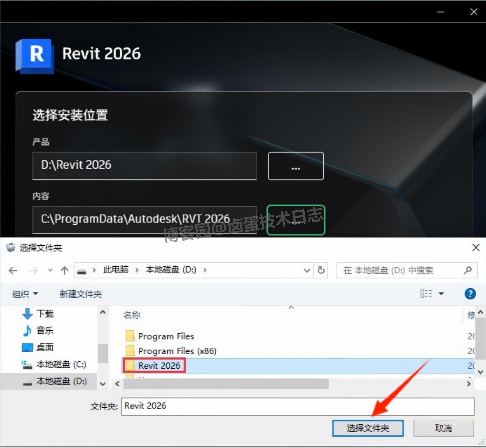Select 桌面 in the navigation pane
Screen dimensions: 486x448
45,347
